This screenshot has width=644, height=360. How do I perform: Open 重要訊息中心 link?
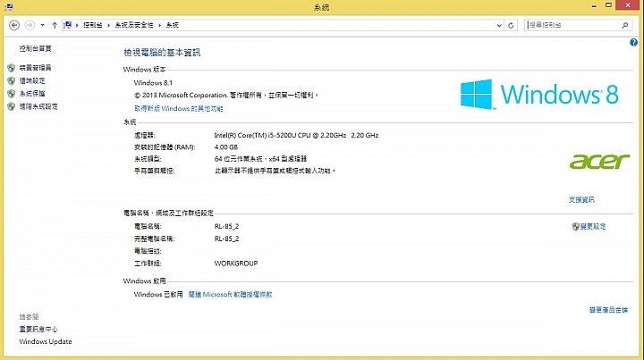38,330
